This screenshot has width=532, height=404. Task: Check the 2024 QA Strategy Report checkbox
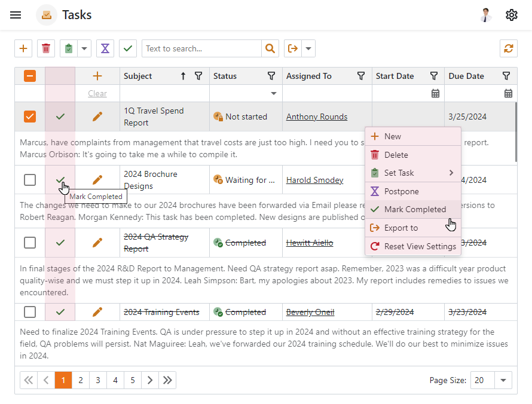[30, 243]
